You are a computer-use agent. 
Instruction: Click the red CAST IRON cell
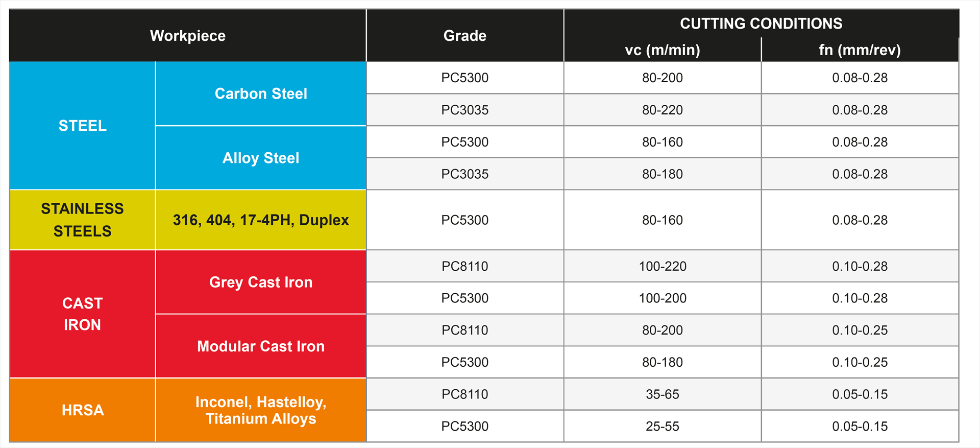pos(82,314)
